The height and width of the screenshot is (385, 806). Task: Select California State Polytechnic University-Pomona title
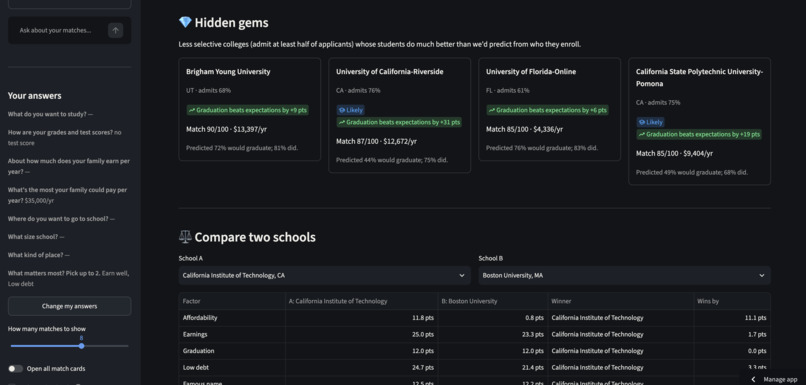[699, 78]
